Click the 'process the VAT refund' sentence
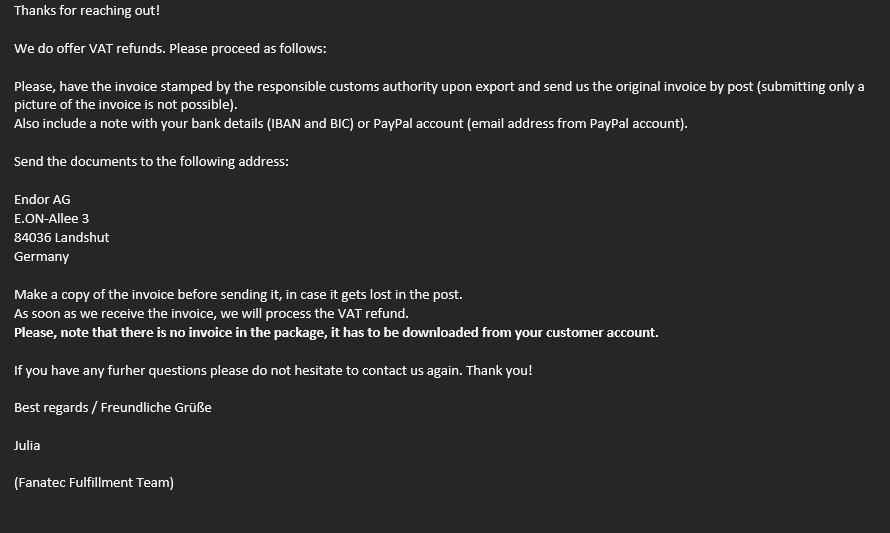Screen dimensions: 890x533 tap(211, 313)
